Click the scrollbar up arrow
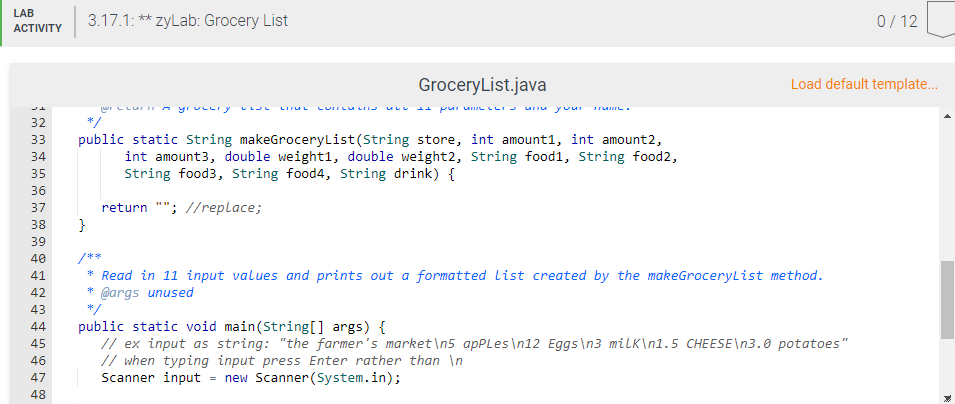Screen dimensions: 955x404 pyautogui.click(x=948, y=115)
